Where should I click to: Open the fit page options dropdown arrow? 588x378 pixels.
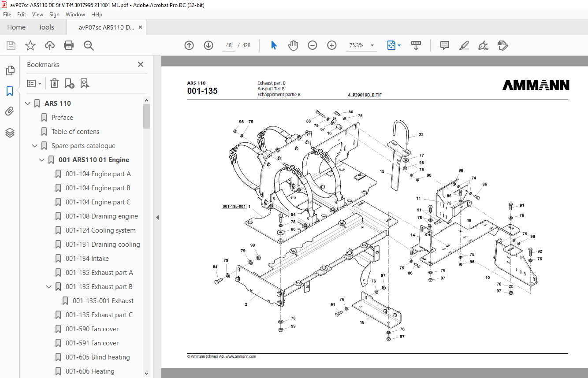[399, 45]
